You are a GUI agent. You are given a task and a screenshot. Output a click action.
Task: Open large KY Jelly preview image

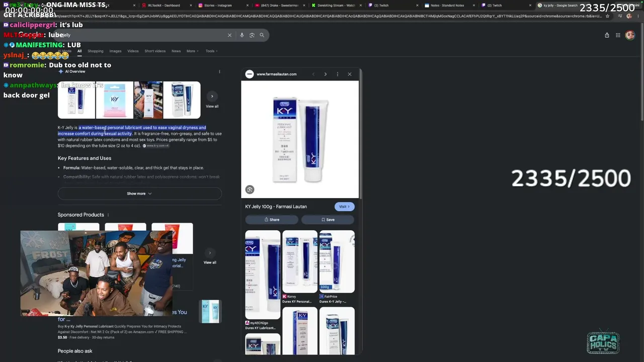pos(300,140)
